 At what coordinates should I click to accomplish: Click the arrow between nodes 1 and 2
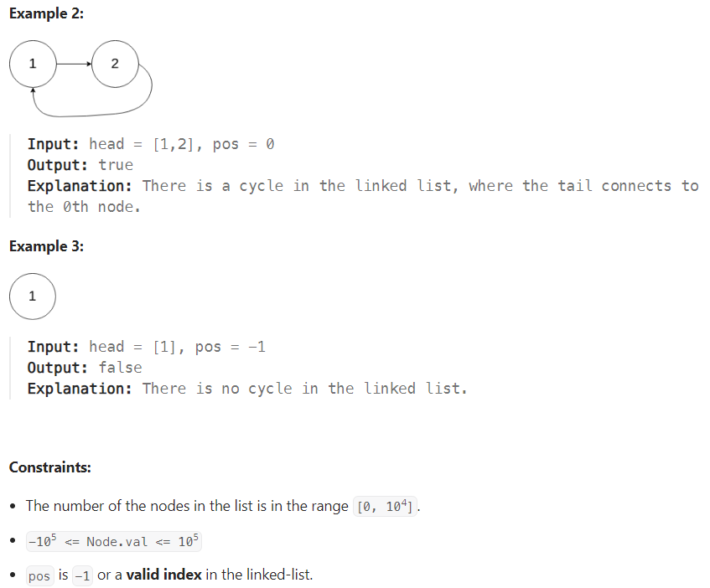click(74, 64)
